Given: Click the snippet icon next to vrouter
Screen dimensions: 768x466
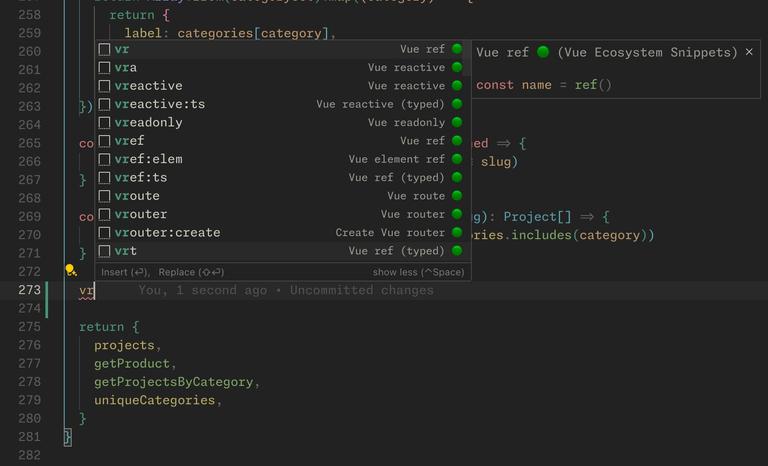Looking at the screenshot, I should tap(104, 214).
